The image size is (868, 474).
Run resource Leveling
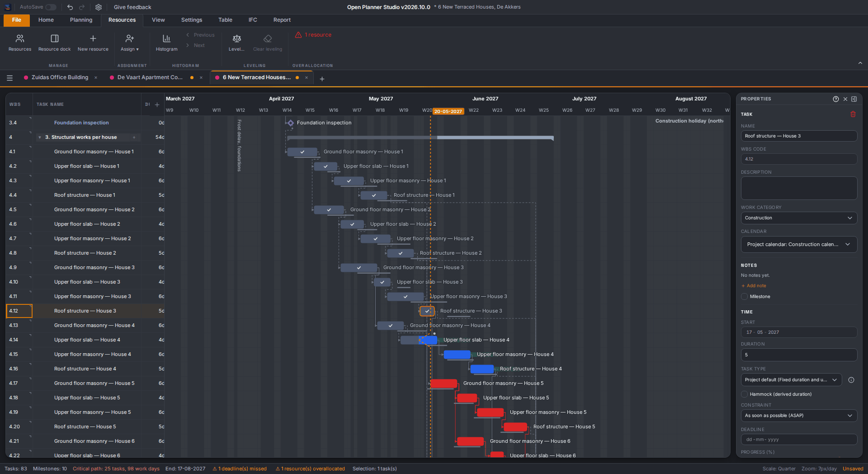pyautogui.click(x=236, y=43)
